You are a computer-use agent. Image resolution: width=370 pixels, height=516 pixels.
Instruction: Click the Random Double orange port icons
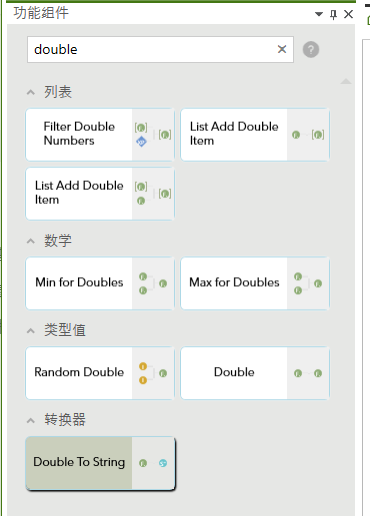[x=143, y=373]
